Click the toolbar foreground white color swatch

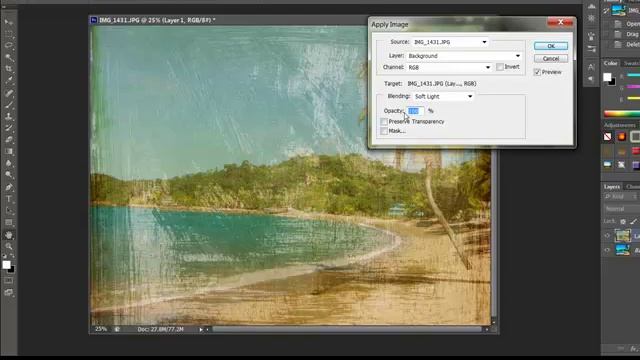tap(6, 265)
